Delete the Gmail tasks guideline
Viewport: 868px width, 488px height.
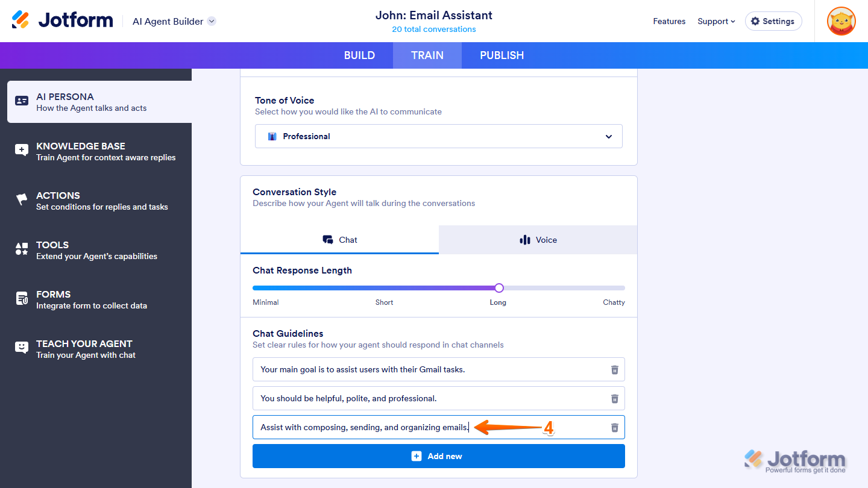click(x=615, y=369)
